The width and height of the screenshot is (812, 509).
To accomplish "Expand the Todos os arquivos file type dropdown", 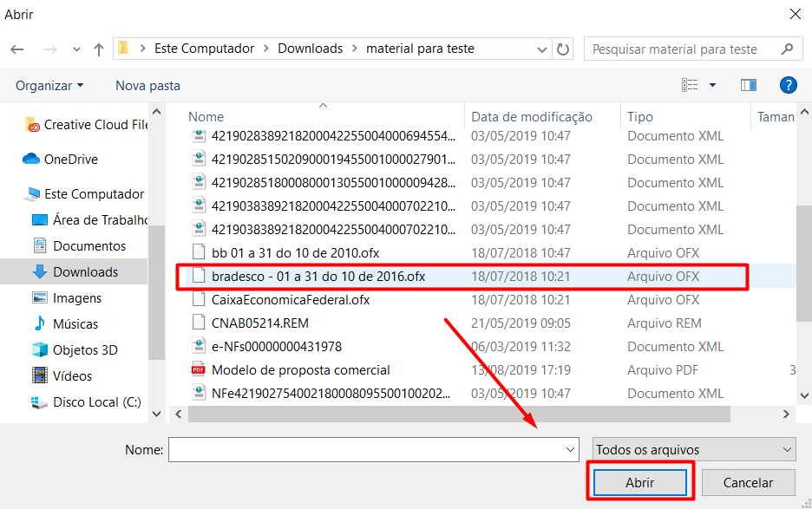I will [693, 450].
